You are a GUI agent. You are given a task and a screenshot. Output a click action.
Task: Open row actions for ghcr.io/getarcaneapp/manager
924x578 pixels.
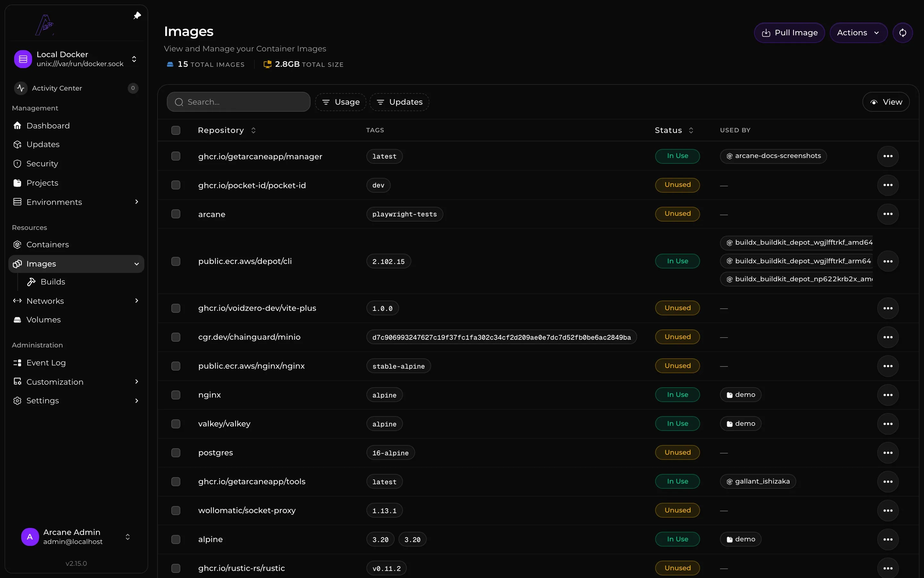(x=888, y=156)
